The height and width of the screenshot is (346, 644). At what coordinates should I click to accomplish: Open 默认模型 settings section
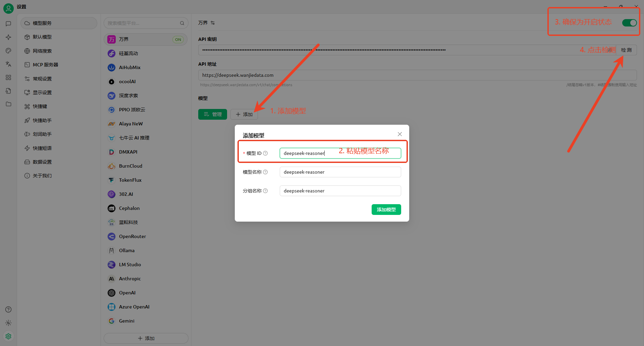click(x=59, y=37)
